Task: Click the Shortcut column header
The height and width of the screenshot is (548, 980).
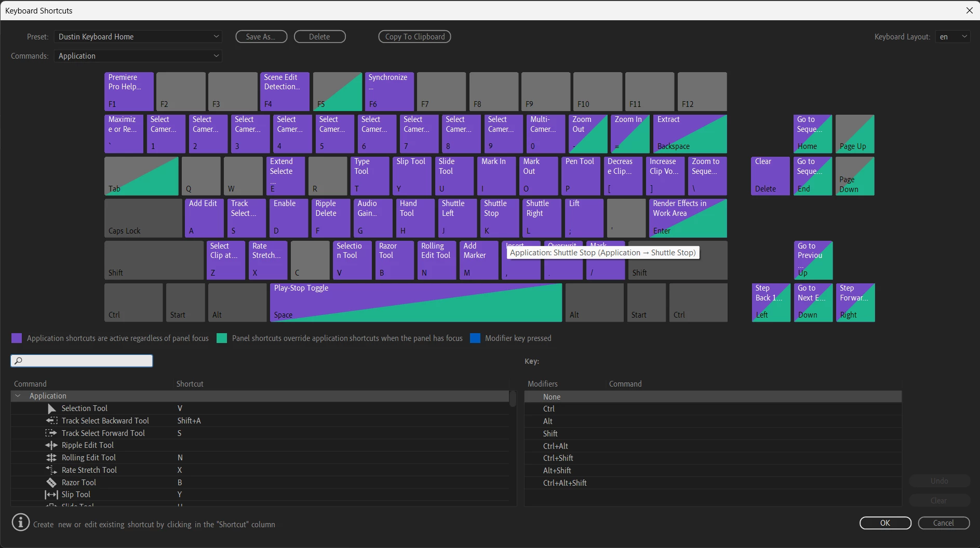Action: pos(190,384)
